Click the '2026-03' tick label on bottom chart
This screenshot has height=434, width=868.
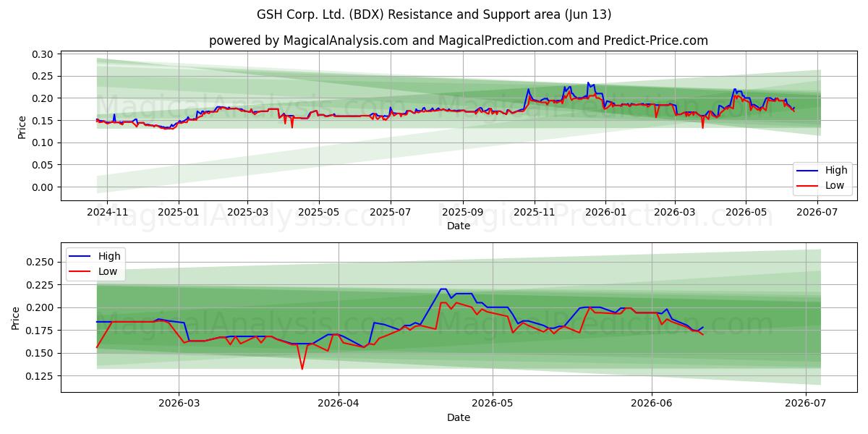pyautogui.click(x=179, y=404)
